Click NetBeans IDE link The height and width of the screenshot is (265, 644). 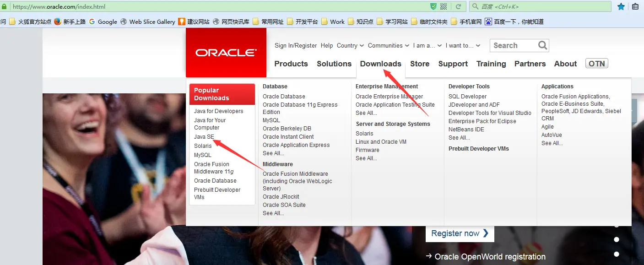coord(466,130)
